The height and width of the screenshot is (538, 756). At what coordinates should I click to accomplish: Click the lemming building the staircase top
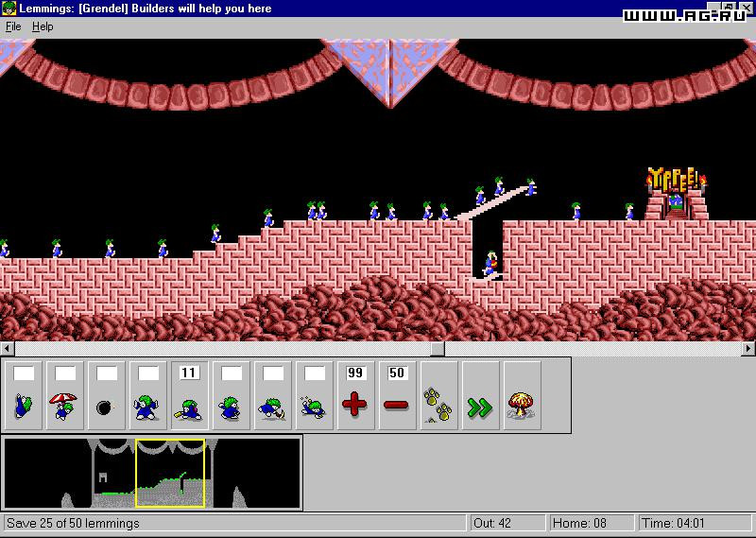tap(531, 186)
